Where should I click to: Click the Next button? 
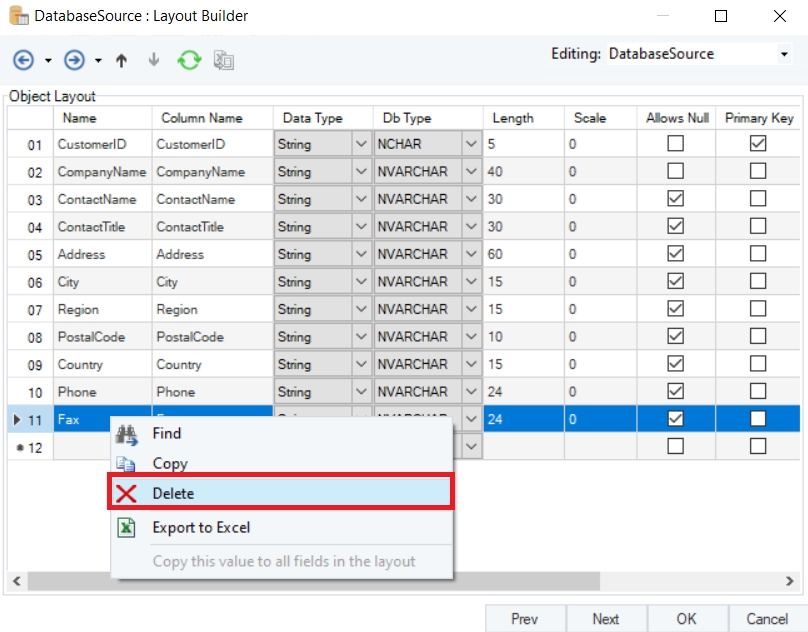605,619
